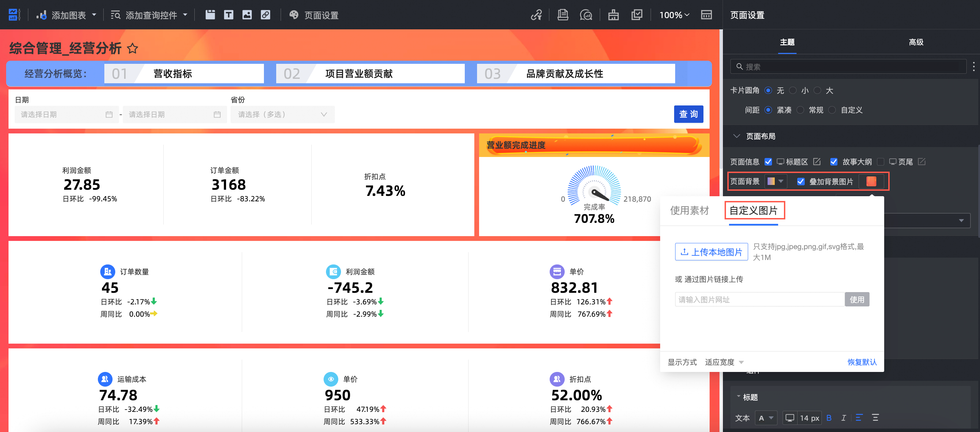
Task: Click the linkage settings icon in the toolbar
Action: 536,15
